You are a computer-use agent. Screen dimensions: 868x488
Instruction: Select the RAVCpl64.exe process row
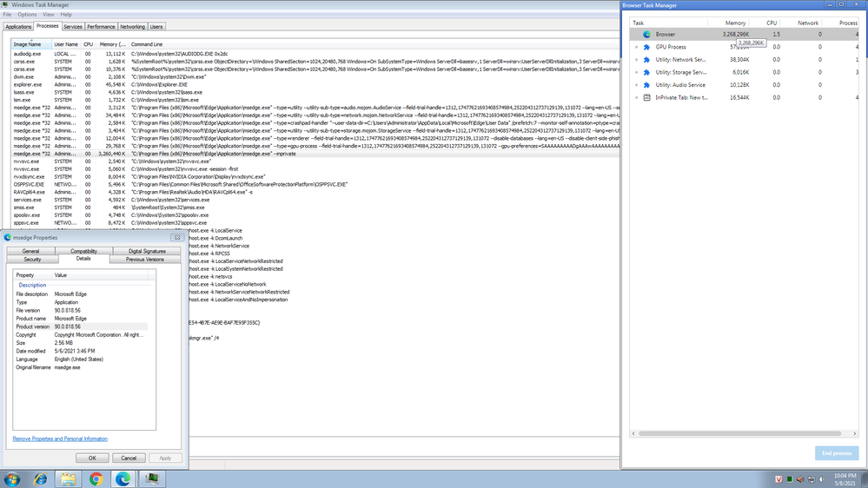(315, 192)
